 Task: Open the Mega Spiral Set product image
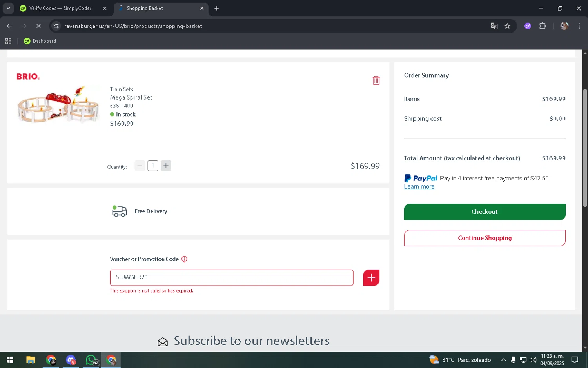coord(58,105)
